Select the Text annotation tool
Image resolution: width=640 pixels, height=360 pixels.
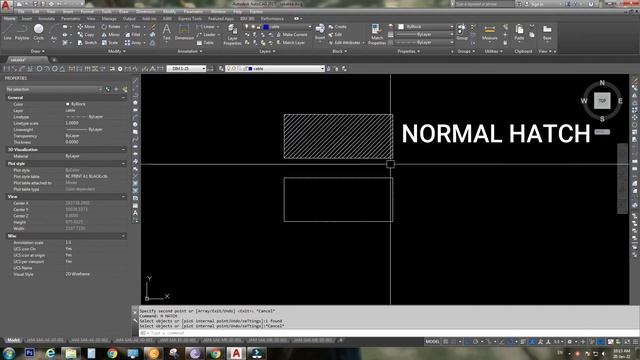[x=167, y=32]
